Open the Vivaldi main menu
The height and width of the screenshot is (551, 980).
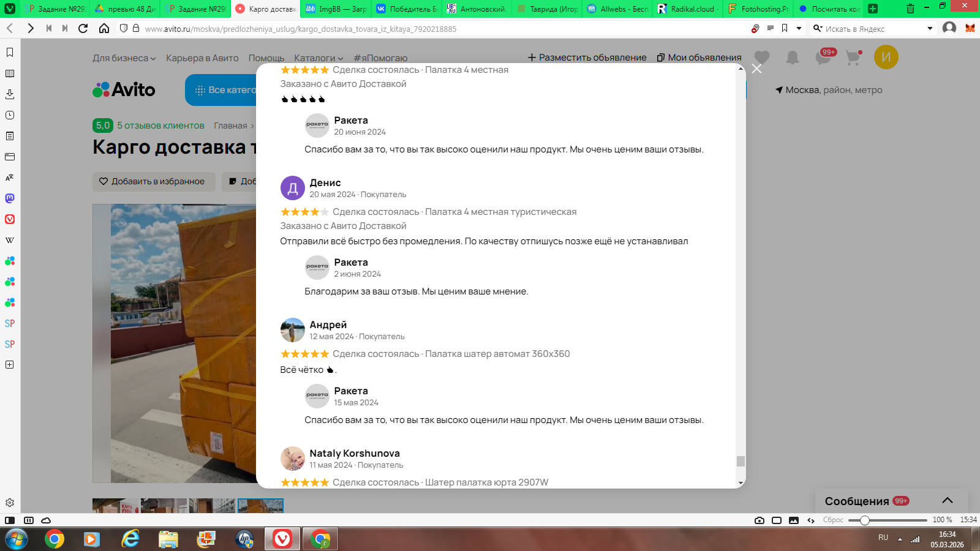(10, 9)
